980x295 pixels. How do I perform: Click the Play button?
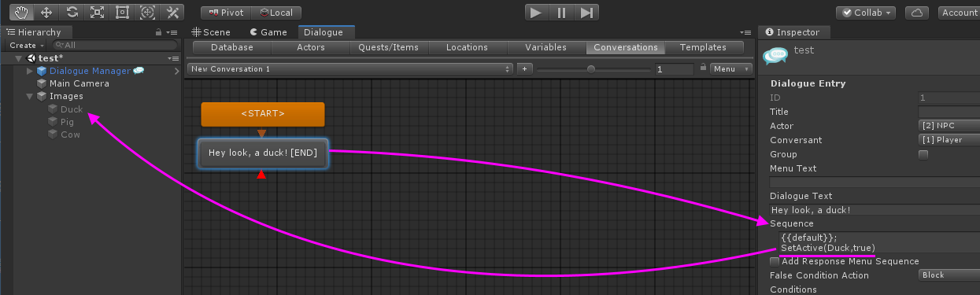[x=535, y=13]
